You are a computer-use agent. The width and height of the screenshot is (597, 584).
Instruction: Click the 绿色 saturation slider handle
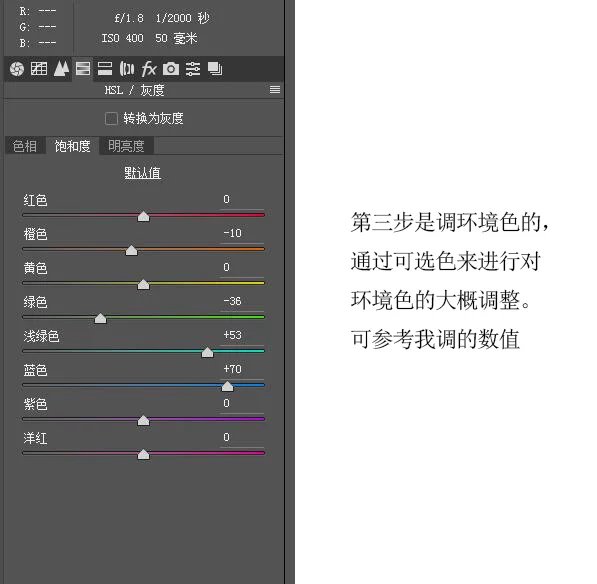[101, 318]
